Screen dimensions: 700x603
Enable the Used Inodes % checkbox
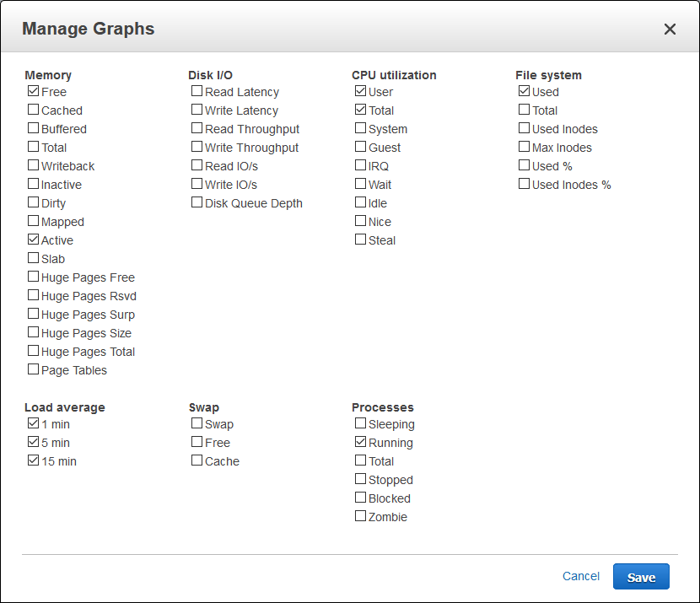click(x=524, y=184)
